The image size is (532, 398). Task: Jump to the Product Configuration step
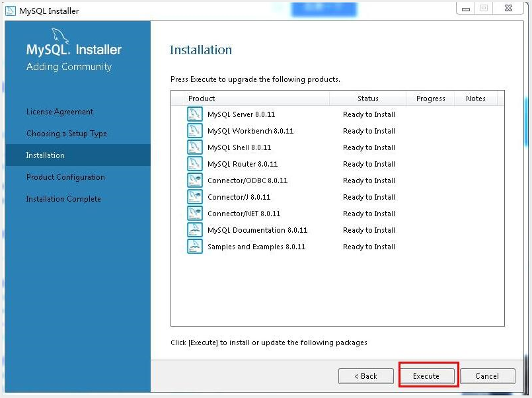click(x=65, y=177)
